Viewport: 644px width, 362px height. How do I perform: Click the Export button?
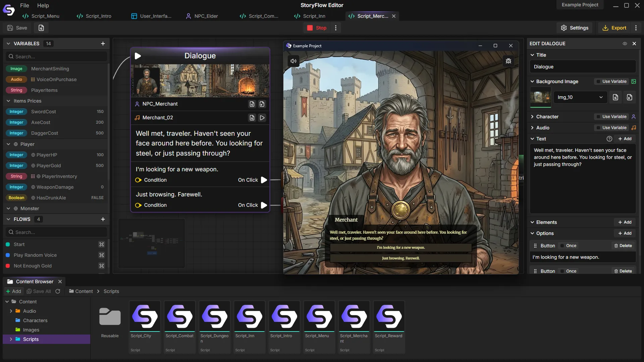614,28
